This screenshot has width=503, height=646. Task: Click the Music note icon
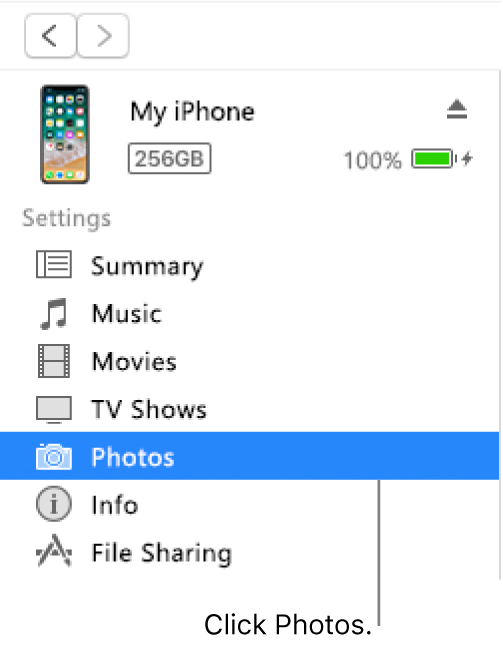point(54,314)
